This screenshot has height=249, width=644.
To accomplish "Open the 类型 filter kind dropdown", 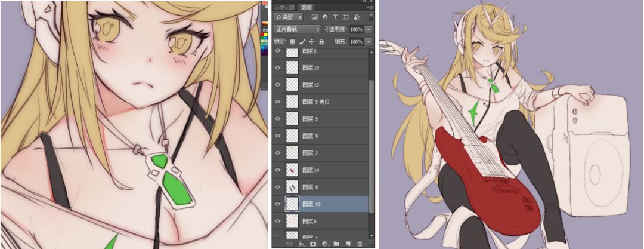I will click(288, 17).
